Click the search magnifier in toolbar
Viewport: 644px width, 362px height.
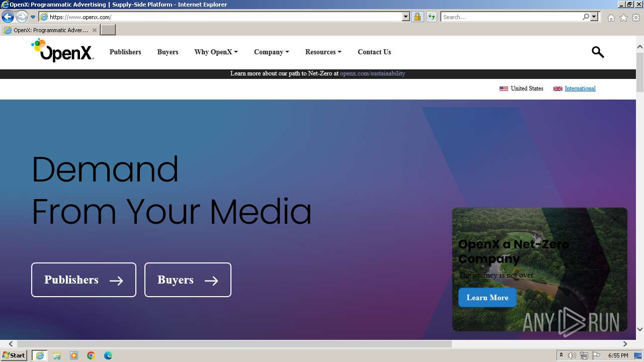coord(586,17)
